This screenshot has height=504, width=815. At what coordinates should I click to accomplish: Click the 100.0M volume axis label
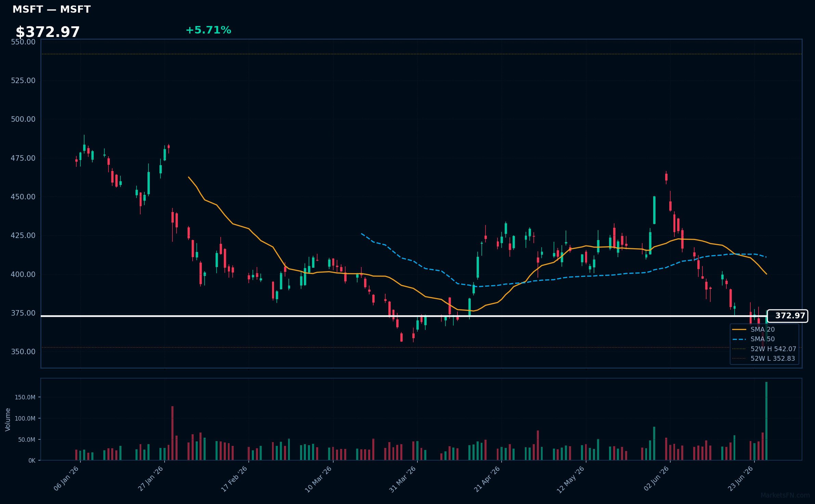tap(25, 419)
